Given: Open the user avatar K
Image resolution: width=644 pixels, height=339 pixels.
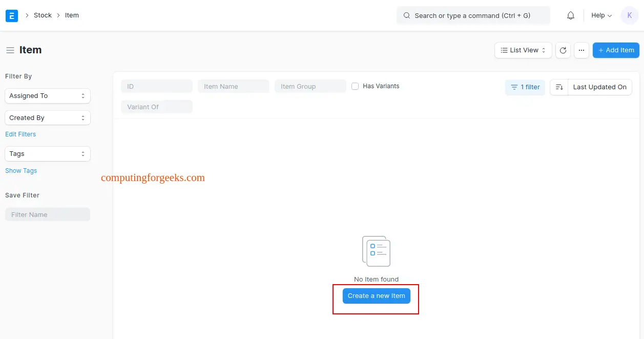Looking at the screenshot, I should pyautogui.click(x=629, y=15).
